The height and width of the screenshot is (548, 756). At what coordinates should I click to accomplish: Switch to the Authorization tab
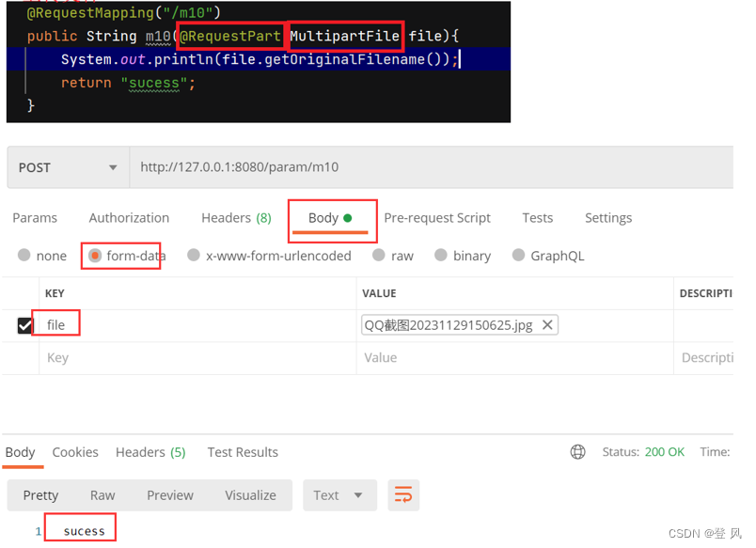tap(129, 218)
